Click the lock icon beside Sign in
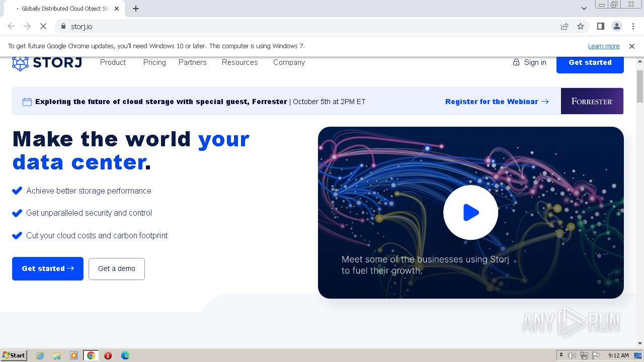The image size is (644, 362). 516,62
